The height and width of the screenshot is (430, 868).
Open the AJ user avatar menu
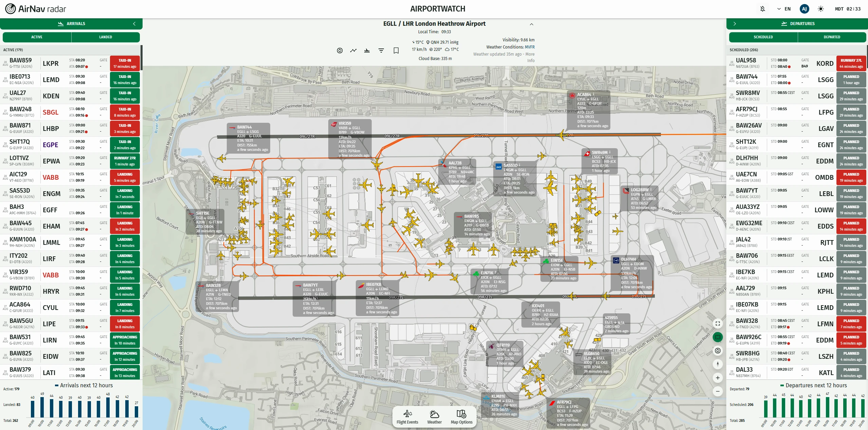[x=804, y=9]
